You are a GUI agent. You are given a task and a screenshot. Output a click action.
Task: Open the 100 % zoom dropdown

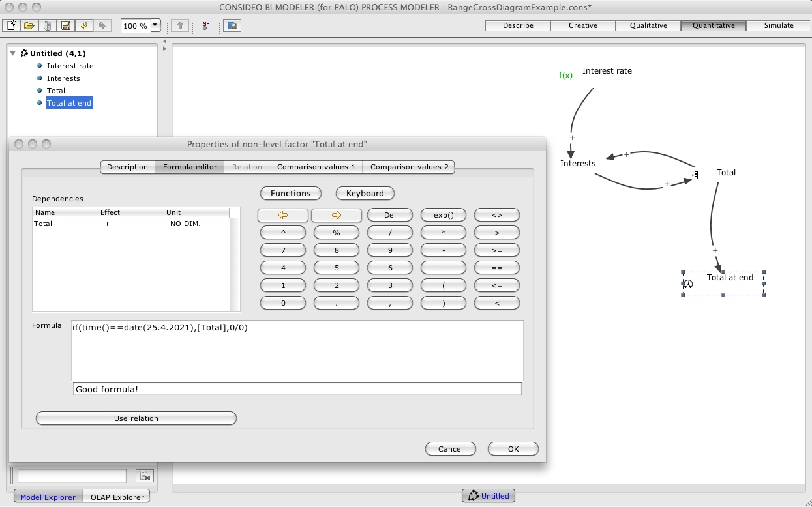(x=155, y=25)
